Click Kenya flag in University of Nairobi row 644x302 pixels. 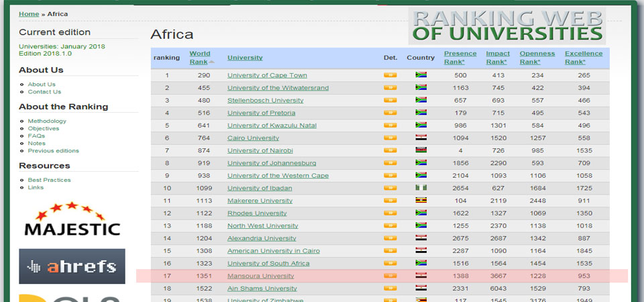421,150
